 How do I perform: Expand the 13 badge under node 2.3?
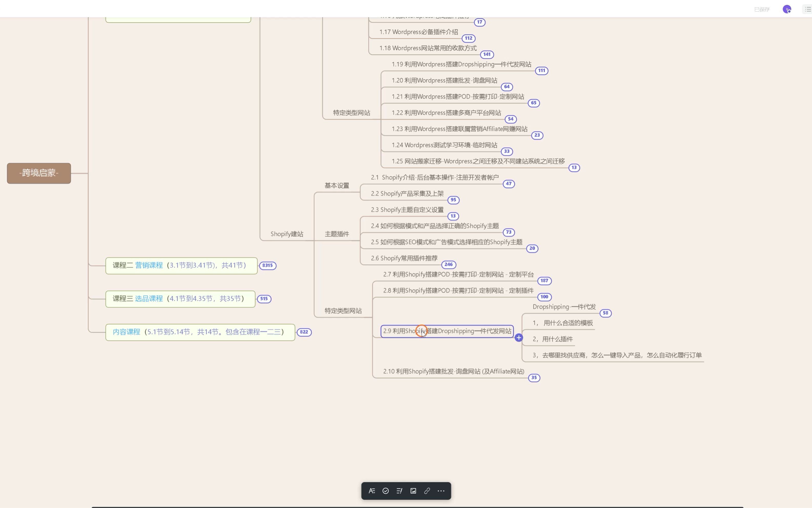pos(453,216)
